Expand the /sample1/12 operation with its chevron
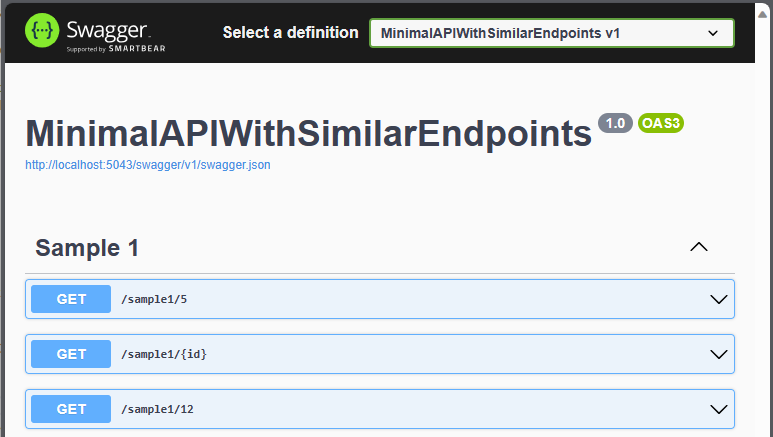The image size is (773, 437). 718,409
